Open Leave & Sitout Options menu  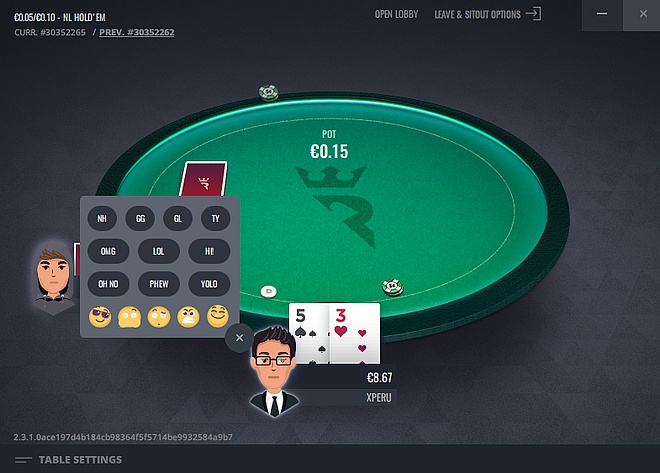(x=477, y=14)
